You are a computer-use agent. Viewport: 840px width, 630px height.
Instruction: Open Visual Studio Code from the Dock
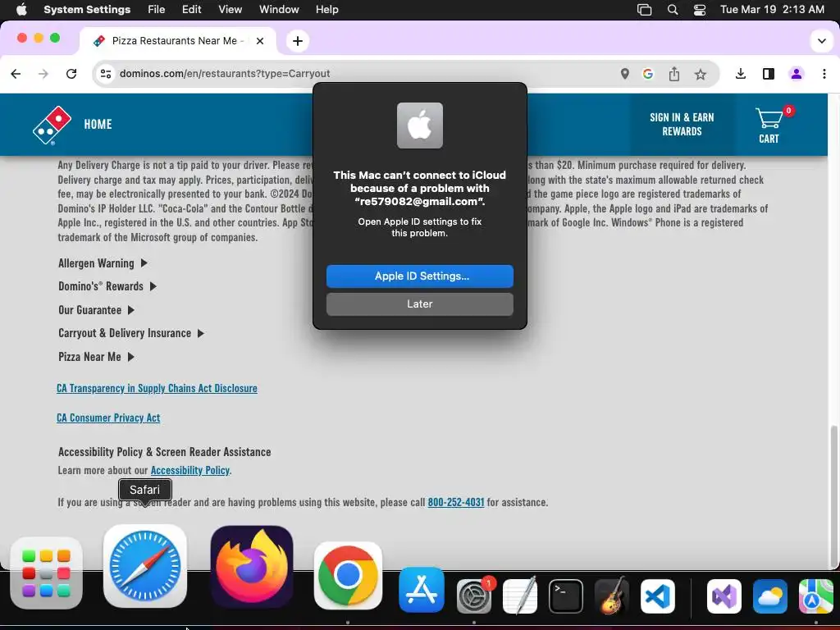point(658,596)
